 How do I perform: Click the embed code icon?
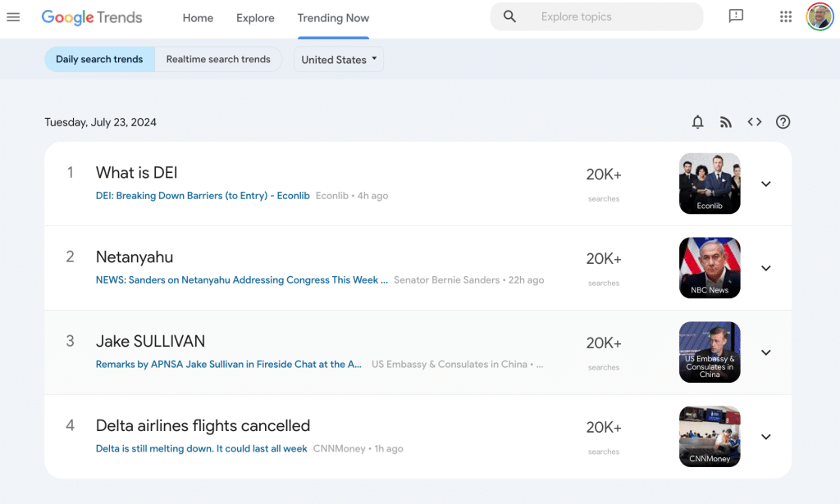[755, 122]
